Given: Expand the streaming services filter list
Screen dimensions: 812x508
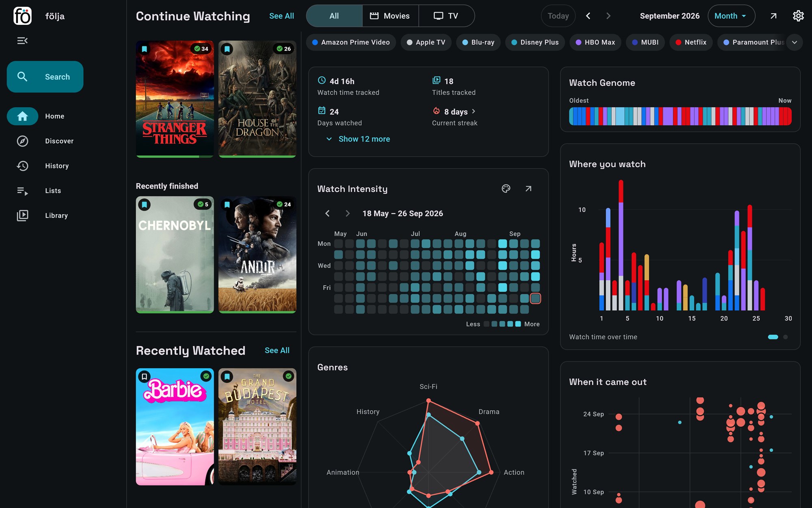Looking at the screenshot, I should [795, 42].
